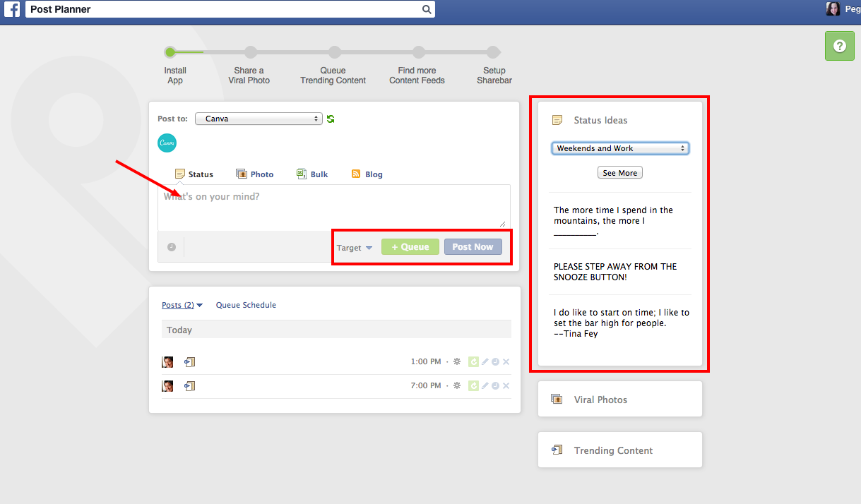The width and height of the screenshot is (861, 504).
Task: Expand the Posts (2) dropdown
Action: tap(182, 305)
